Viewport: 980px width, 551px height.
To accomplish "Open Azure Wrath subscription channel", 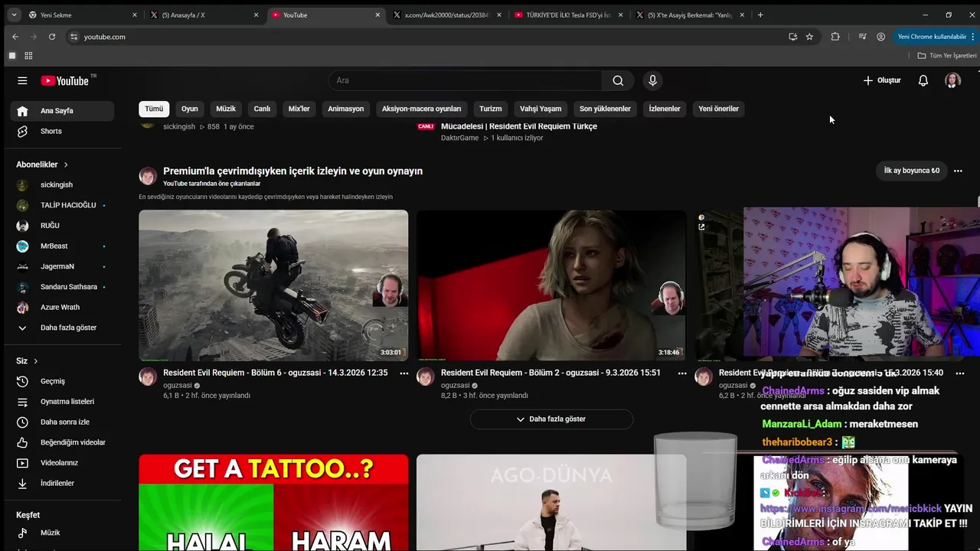I will (x=62, y=307).
